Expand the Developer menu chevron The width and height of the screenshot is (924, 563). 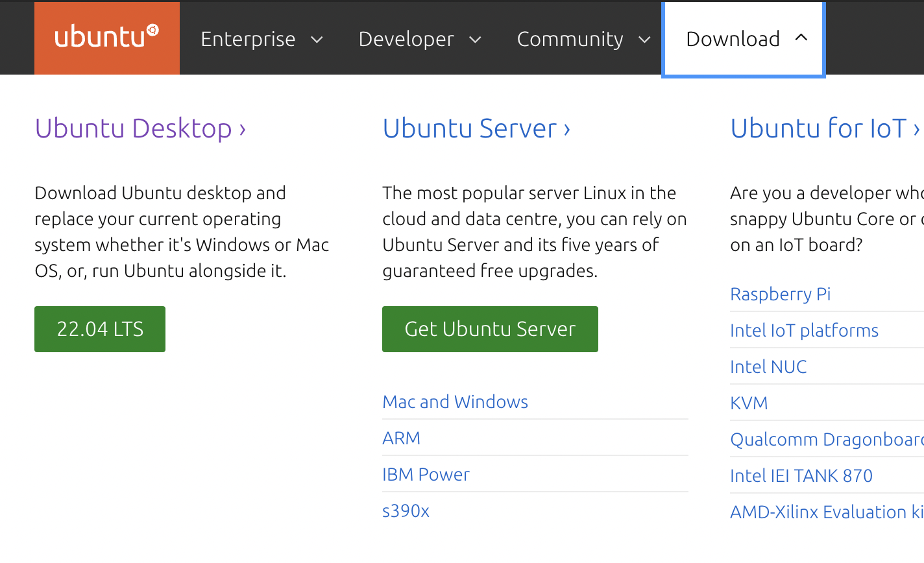point(475,40)
